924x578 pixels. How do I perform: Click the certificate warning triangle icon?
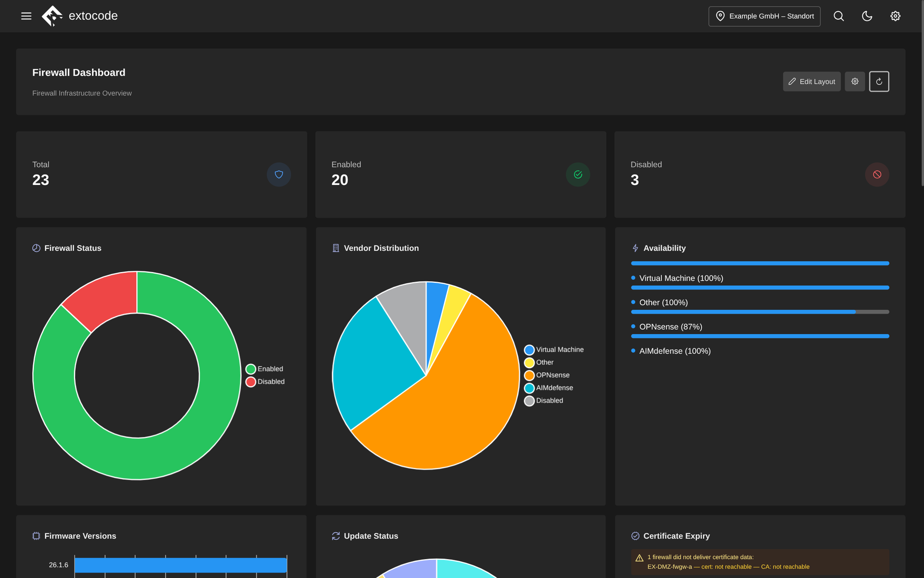click(x=640, y=558)
